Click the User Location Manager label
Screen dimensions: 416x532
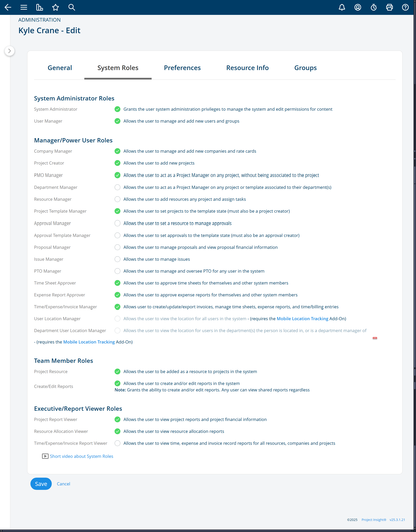coord(57,319)
